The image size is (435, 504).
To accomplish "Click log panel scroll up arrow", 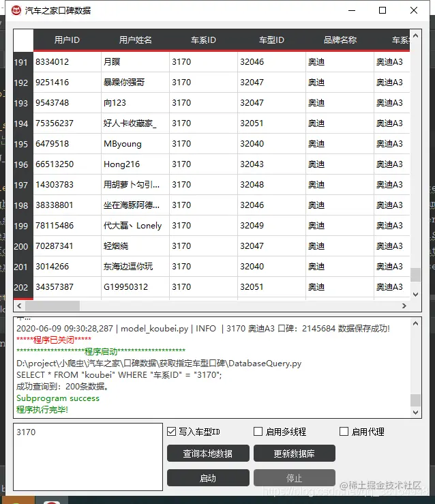I will (x=415, y=323).
